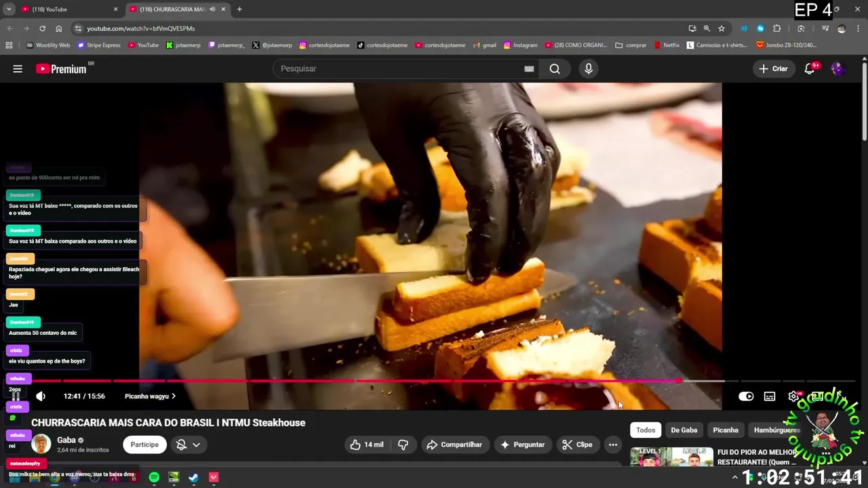Open the @jotaemerp X bookmark
This screenshot has width=868, height=488.
272,45
